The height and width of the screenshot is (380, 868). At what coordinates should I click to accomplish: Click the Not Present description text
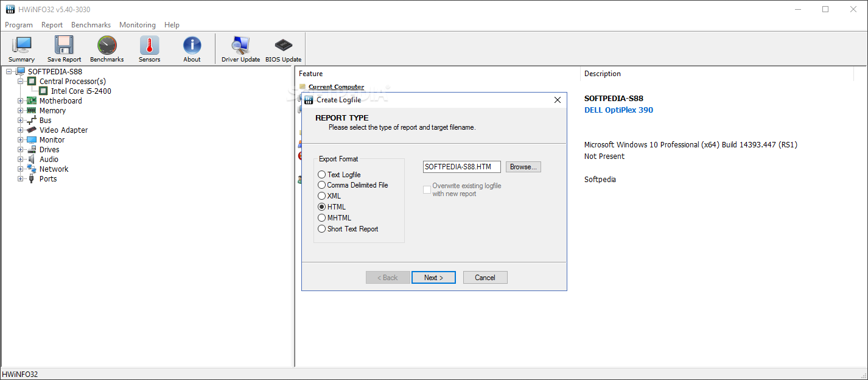(x=604, y=157)
